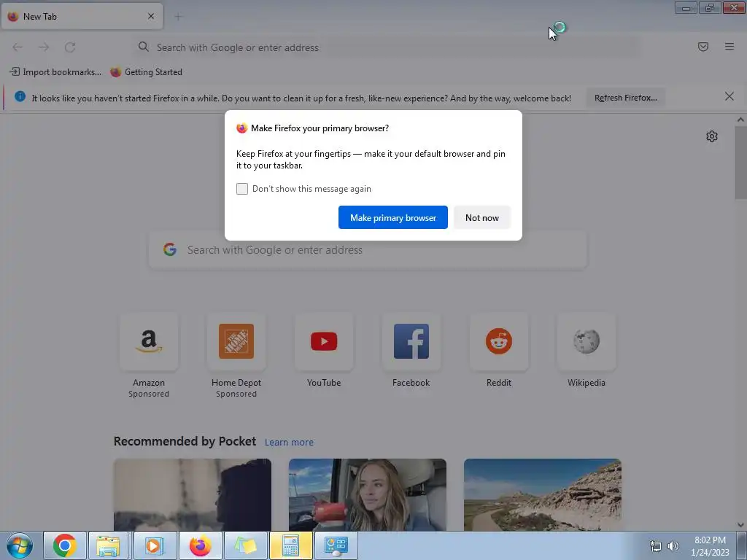Open Import bookmarks... in bookmarks toolbar
Viewport: 747px width, 560px height.
[x=55, y=72]
